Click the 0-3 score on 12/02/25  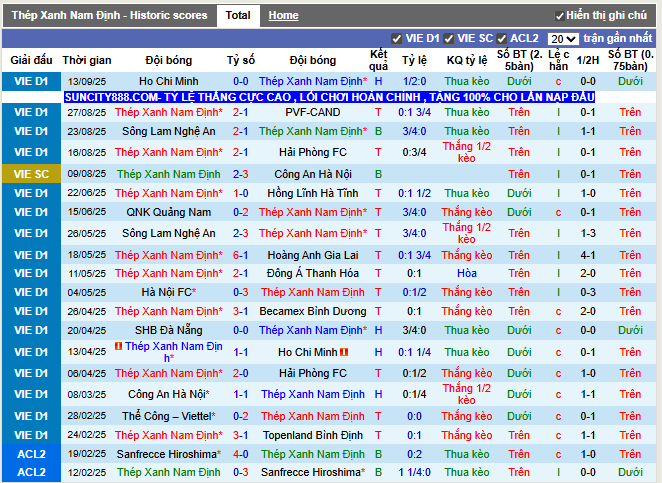click(240, 472)
